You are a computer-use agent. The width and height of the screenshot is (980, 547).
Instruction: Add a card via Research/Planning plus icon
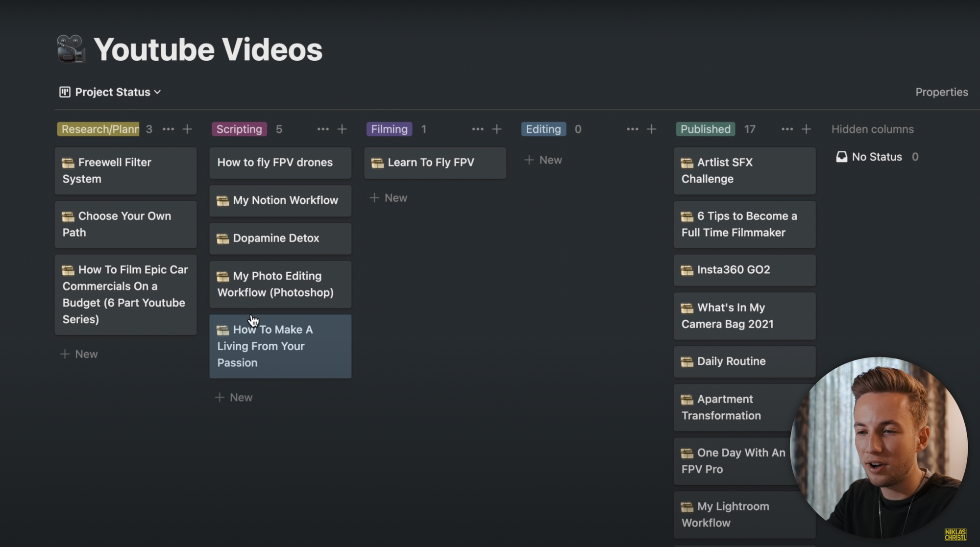pos(187,129)
